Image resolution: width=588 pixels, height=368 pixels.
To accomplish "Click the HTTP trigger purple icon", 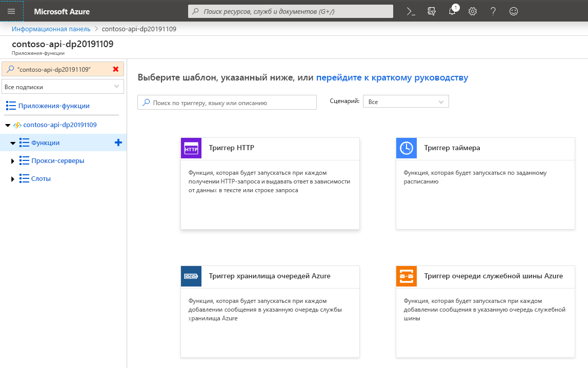I will pyautogui.click(x=191, y=149).
